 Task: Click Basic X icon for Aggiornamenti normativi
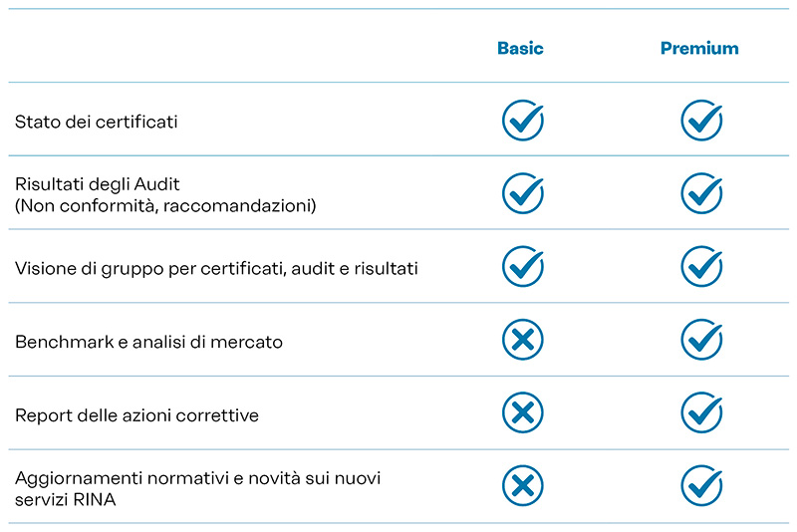point(521,487)
